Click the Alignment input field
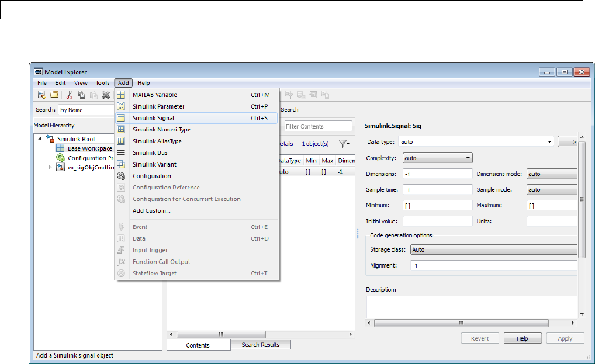This screenshot has width=595, height=364. [x=494, y=266]
